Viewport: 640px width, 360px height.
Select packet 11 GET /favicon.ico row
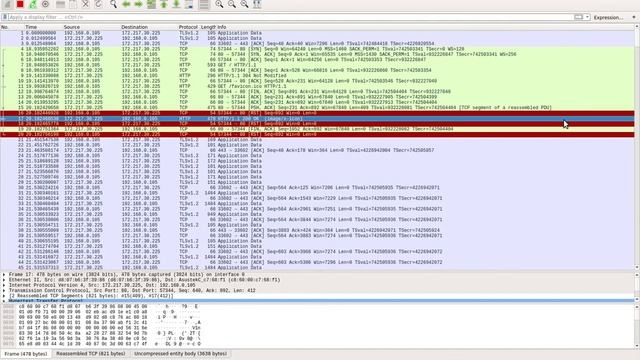click(x=317, y=86)
